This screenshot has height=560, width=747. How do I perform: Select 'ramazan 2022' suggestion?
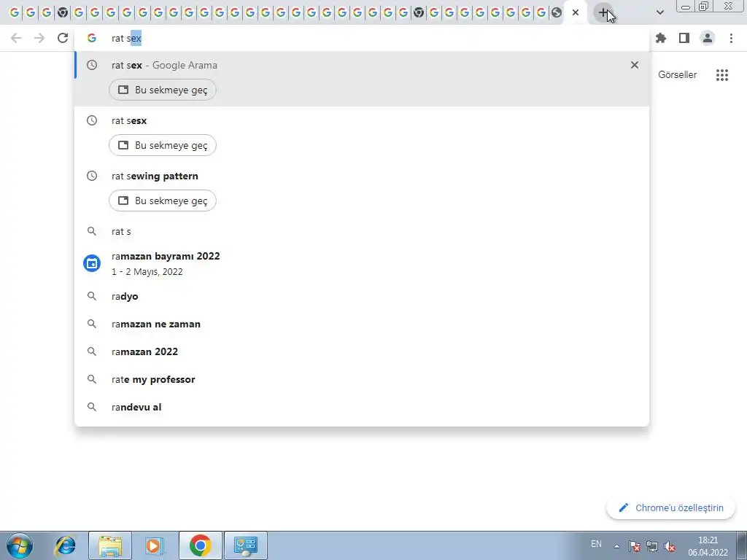click(x=362, y=351)
